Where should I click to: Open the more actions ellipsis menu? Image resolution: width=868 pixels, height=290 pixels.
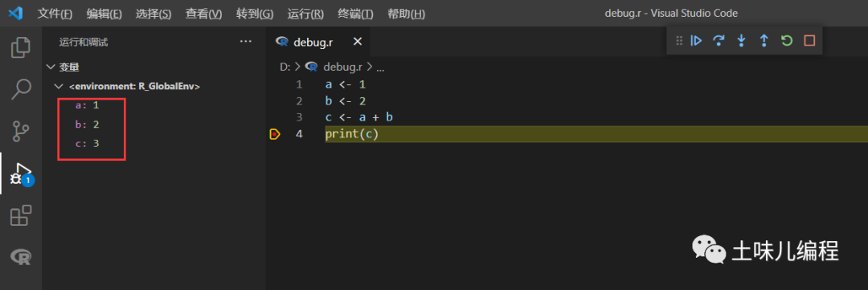tap(246, 42)
